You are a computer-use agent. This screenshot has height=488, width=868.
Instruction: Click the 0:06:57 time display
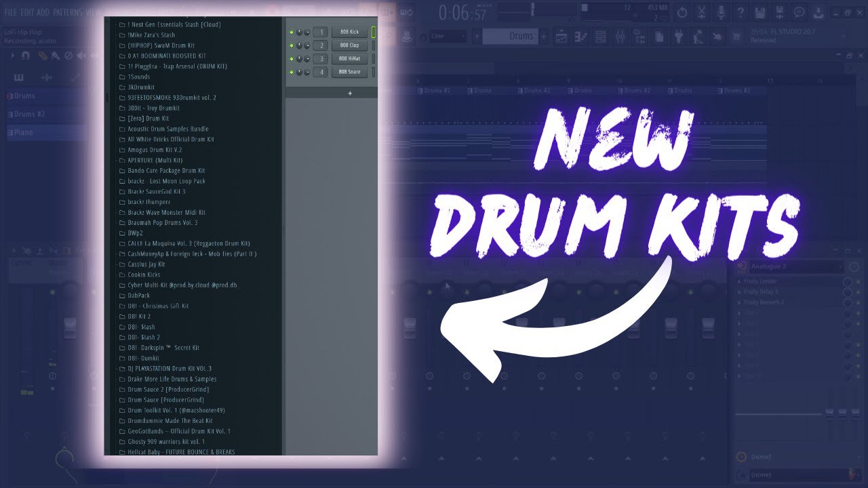click(462, 13)
